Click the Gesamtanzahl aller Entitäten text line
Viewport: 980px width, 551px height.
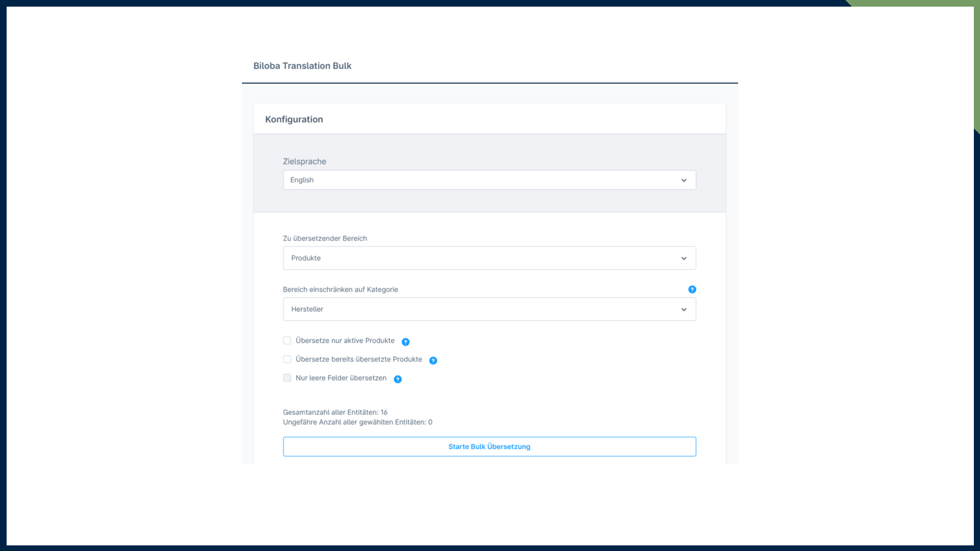[335, 412]
